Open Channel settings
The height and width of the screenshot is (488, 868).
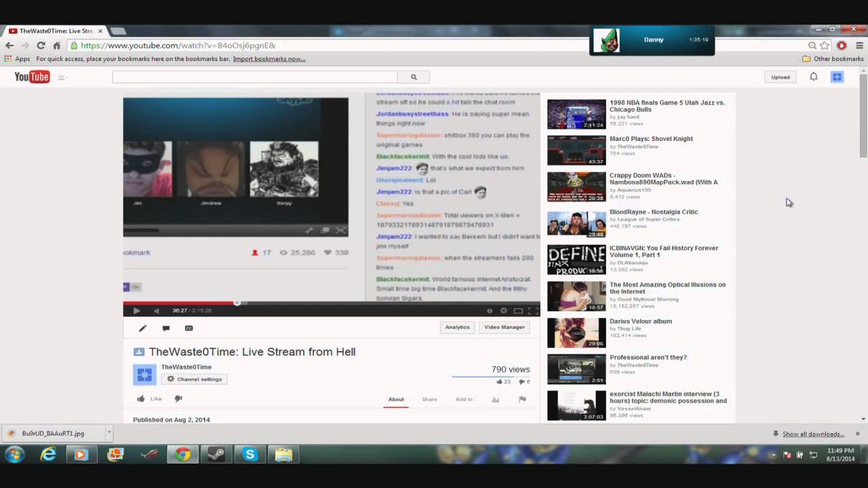point(194,379)
